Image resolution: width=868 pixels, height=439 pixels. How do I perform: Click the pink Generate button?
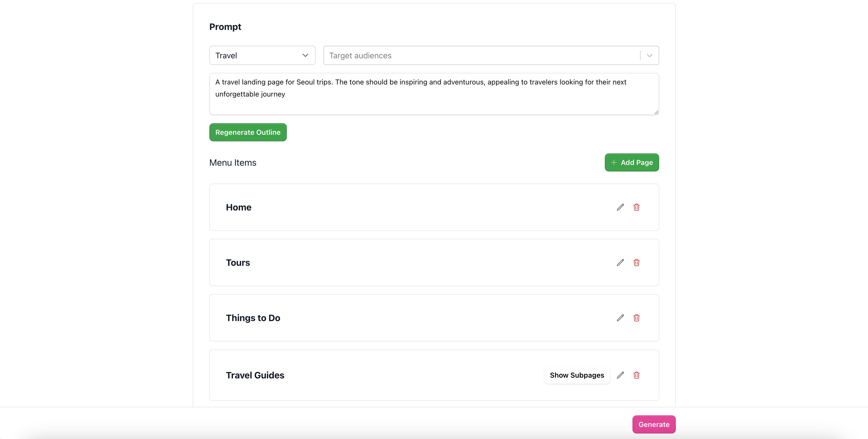click(653, 424)
